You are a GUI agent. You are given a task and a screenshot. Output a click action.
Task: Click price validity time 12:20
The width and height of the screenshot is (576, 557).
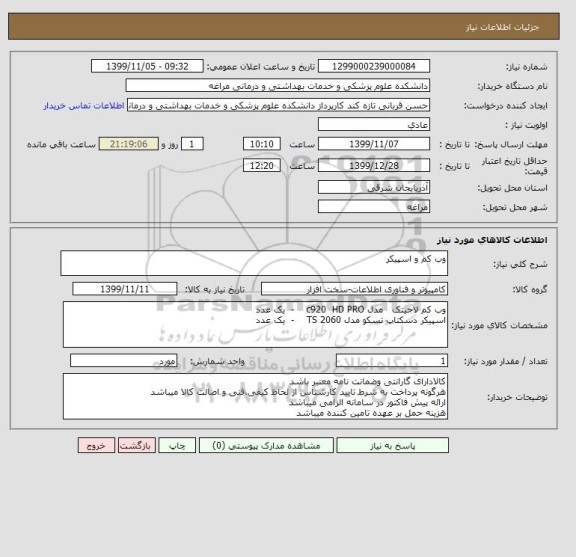pos(262,165)
